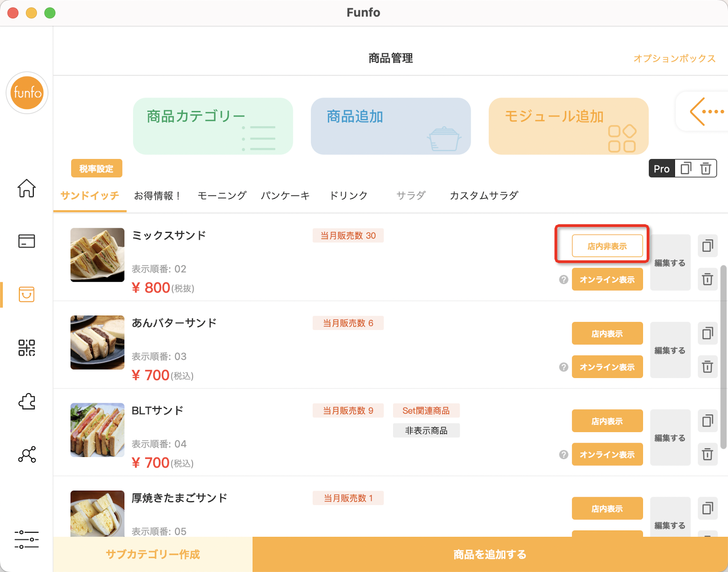Open the QR code icon in sidebar
This screenshot has width=728, height=572.
pyautogui.click(x=26, y=348)
